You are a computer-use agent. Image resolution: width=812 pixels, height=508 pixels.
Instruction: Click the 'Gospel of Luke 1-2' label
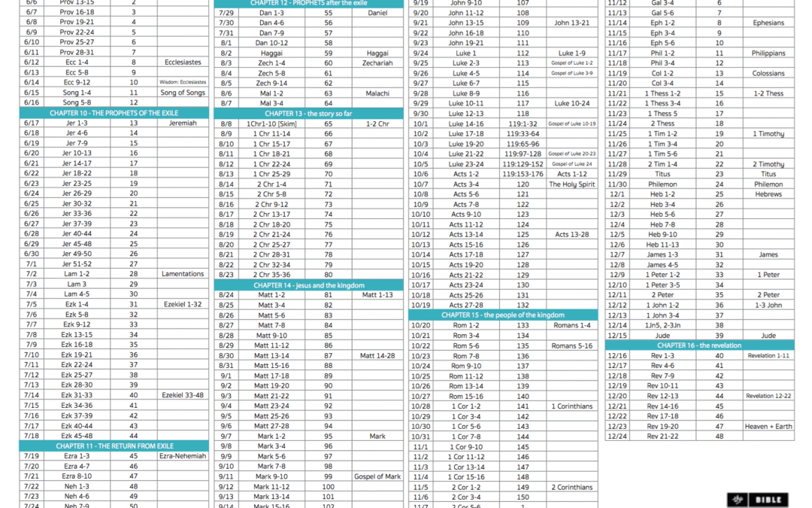[x=571, y=62]
